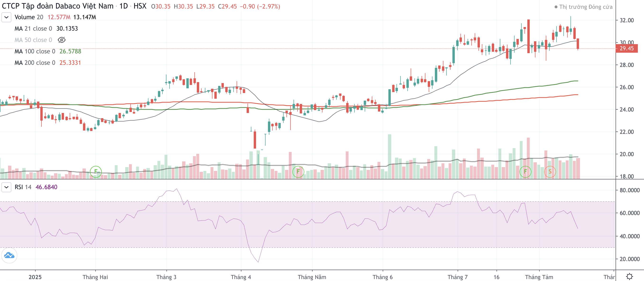
Task: Click the 28.00 price axis label
Action: click(x=626, y=65)
